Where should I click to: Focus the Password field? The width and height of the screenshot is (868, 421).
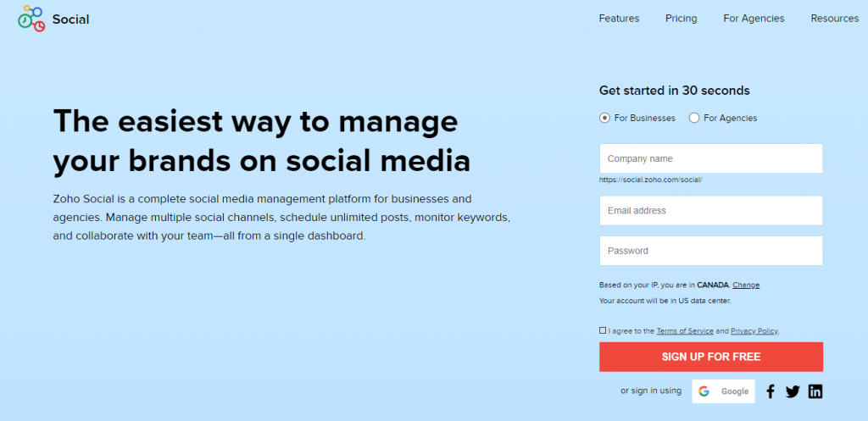711,251
